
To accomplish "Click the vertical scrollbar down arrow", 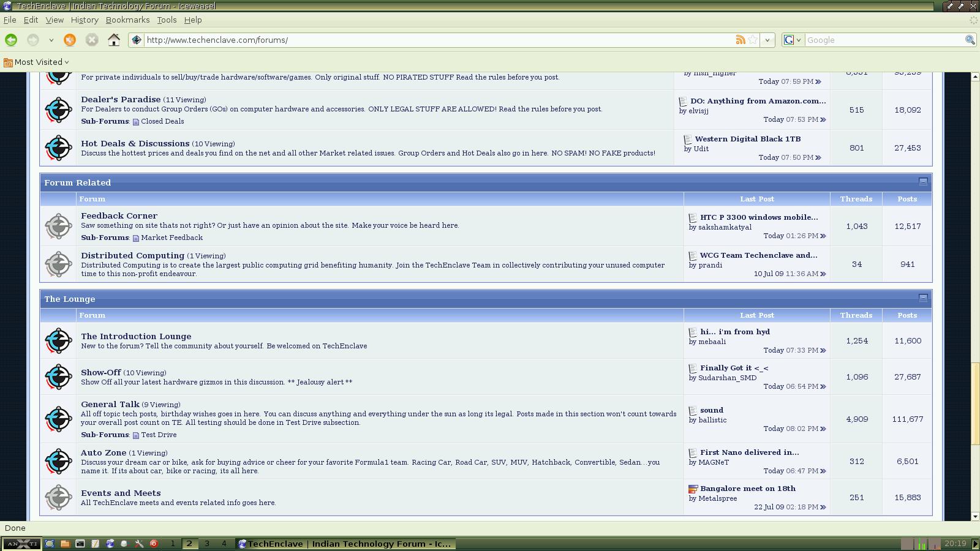I will point(974,516).
